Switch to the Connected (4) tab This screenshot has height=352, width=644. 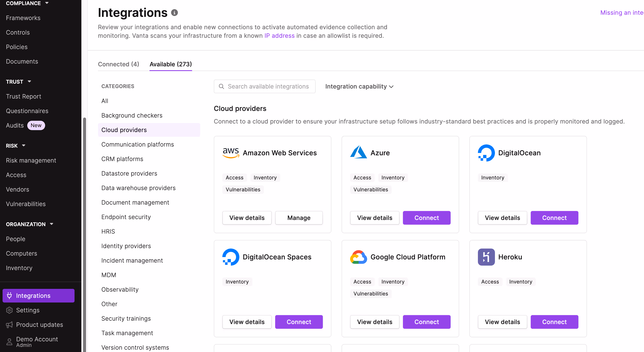coord(118,64)
